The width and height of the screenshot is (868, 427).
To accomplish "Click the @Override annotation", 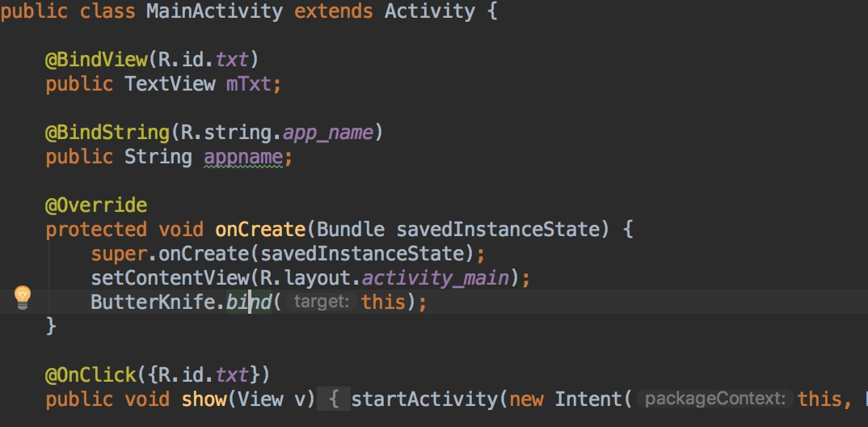I will point(95,205).
